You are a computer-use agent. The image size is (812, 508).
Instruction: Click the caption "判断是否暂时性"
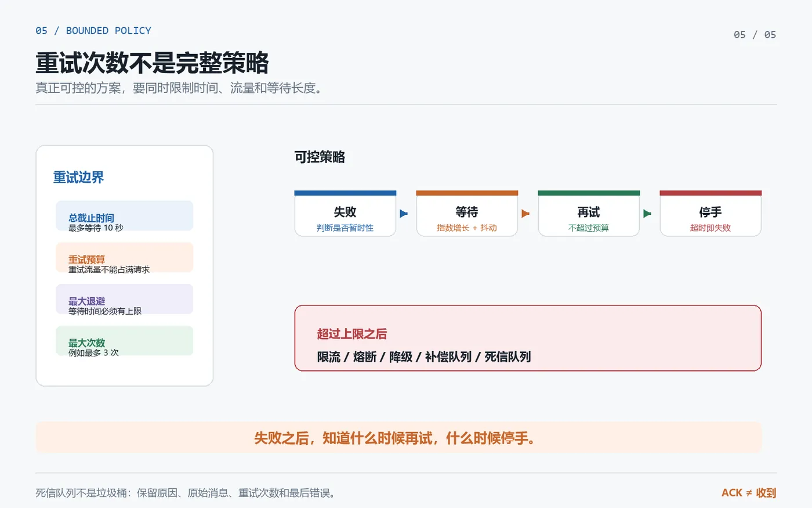[x=345, y=228]
